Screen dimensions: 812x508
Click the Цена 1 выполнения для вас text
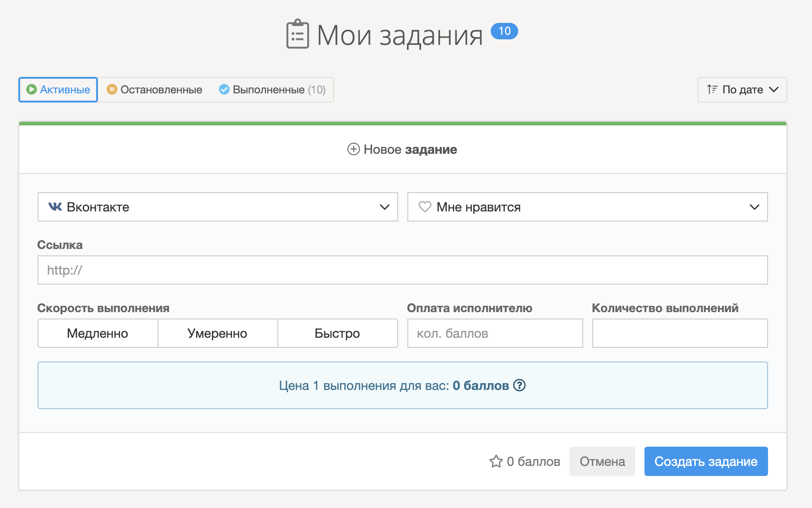click(364, 385)
